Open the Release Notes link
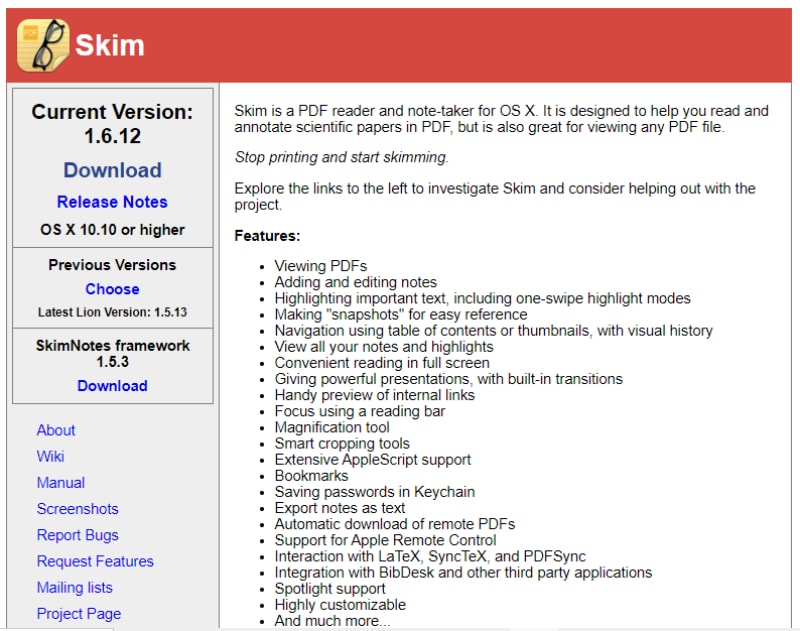The image size is (800, 631). click(x=112, y=202)
